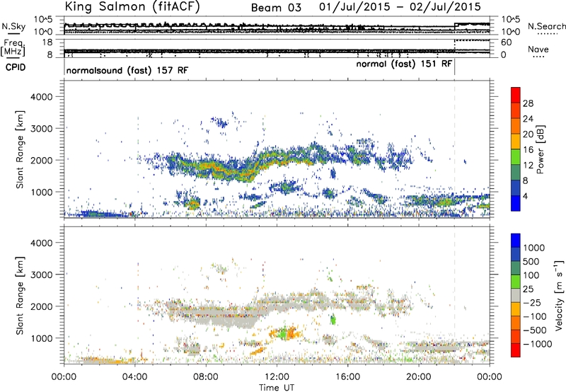This screenshot has width=566, height=392.
Task: Pick the red bottom segment of velocity colorbar
Action: [x=516, y=350]
